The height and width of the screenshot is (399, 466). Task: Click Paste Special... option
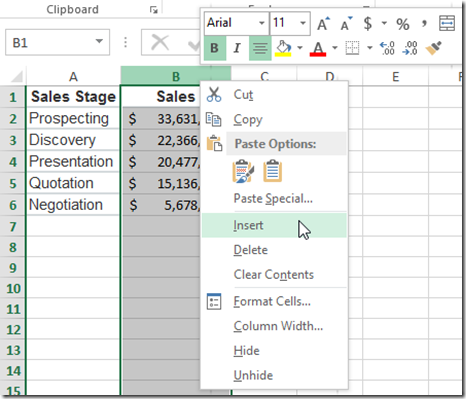coord(274,199)
